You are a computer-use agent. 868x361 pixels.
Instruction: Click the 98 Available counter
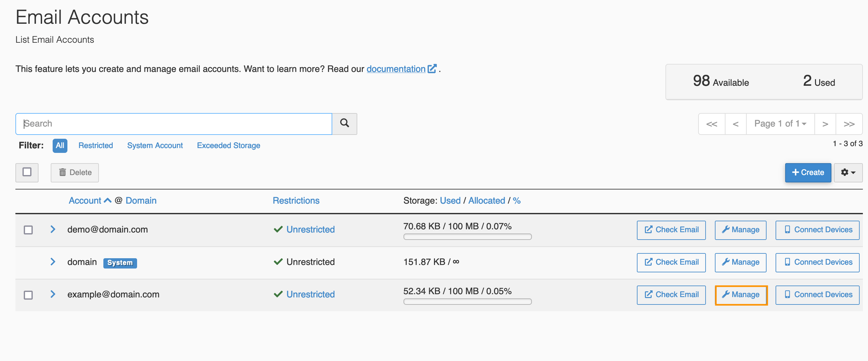click(x=721, y=81)
